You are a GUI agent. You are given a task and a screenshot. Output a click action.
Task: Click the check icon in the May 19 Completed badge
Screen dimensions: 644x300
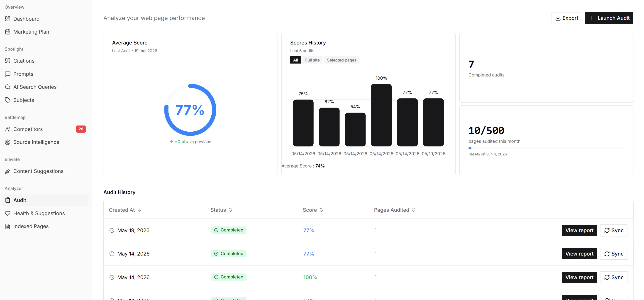[x=216, y=230]
